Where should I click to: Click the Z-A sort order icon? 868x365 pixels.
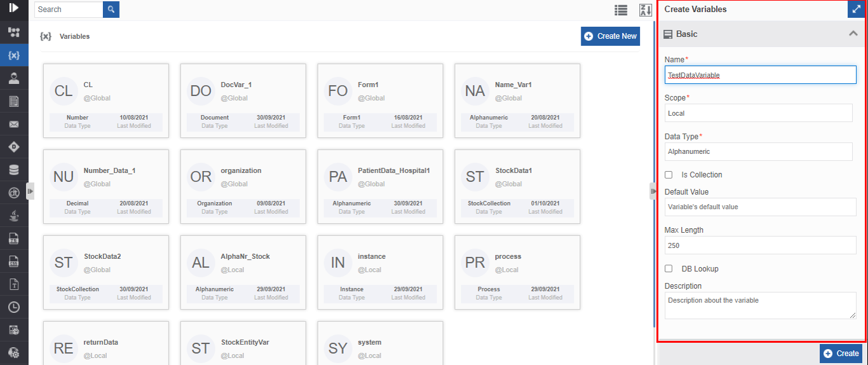(x=646, y=10)
